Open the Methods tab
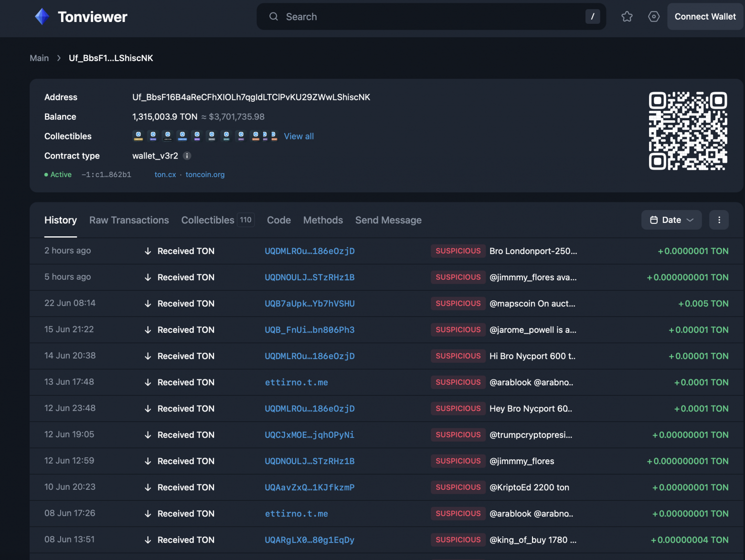This screenshot has width=745, height=560. coord(323,220)
